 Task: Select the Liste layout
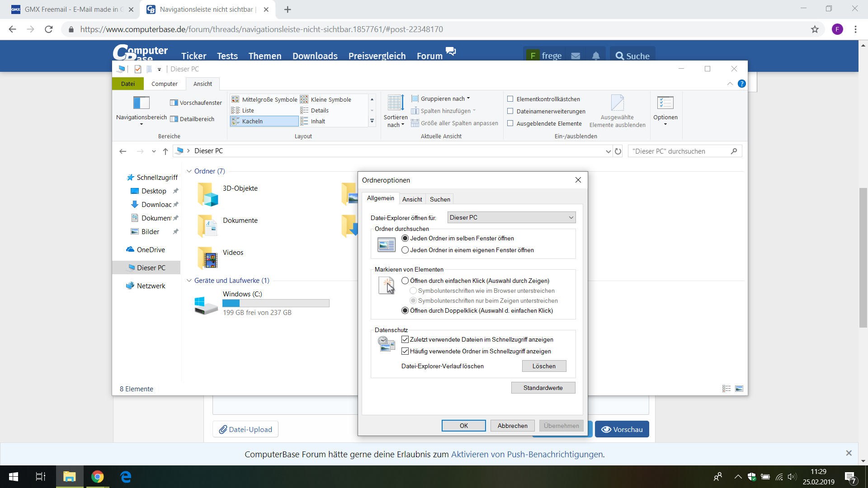[x=247, y=110]
